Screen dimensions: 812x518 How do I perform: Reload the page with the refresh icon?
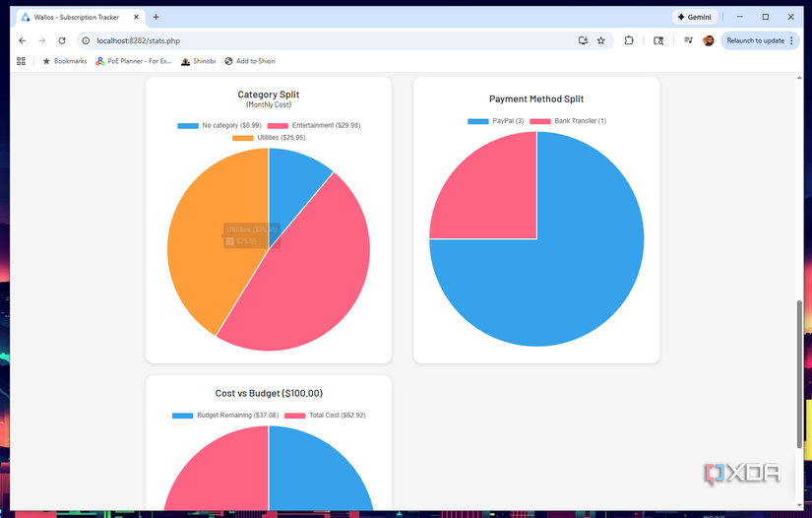[x=62, y=40]
